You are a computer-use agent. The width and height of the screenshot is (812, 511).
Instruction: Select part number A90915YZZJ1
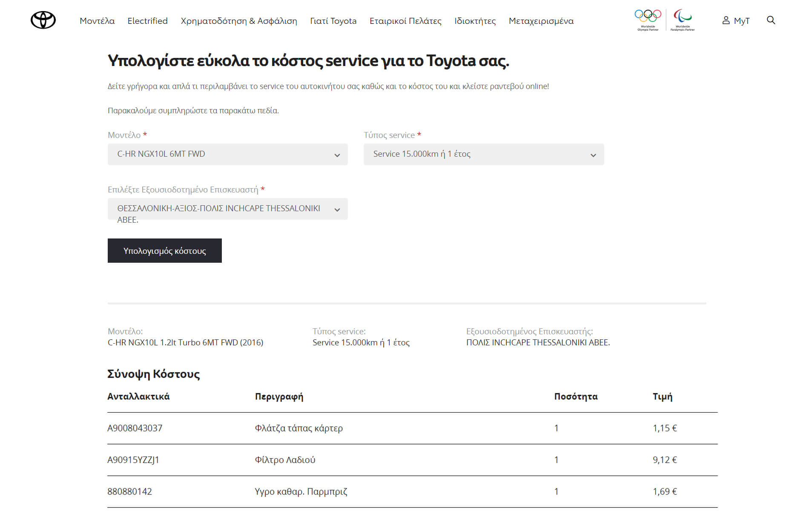coord(133,460)
